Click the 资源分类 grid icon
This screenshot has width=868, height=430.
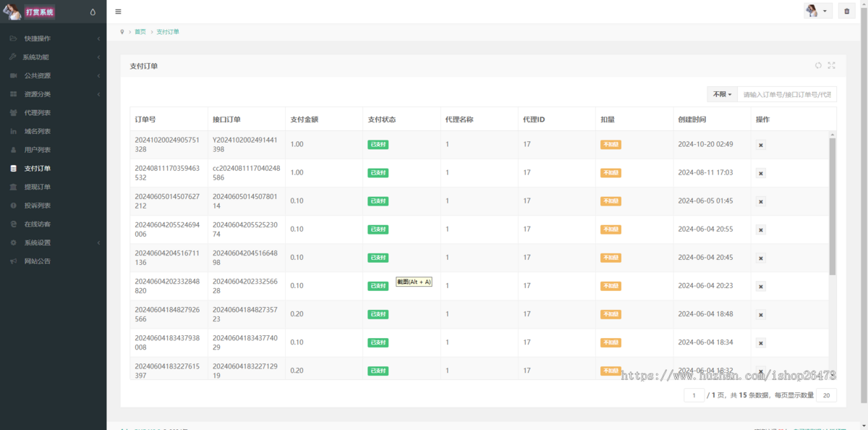[14, 94]
